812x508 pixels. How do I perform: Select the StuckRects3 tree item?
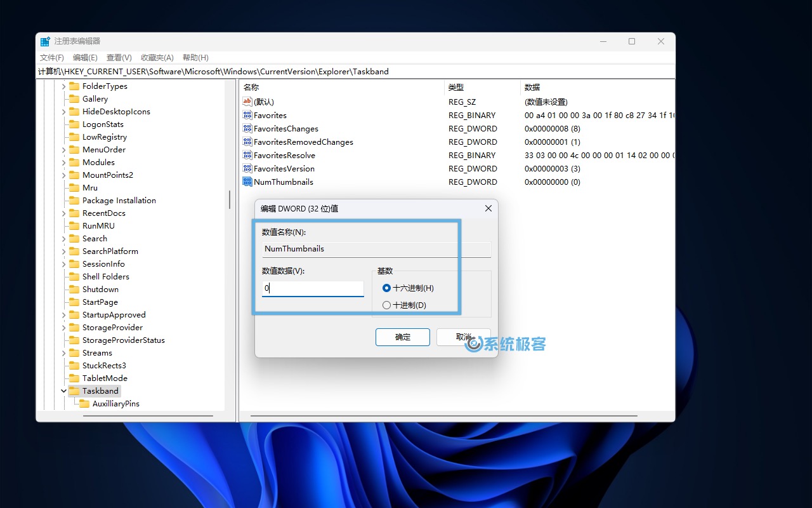click(x=105, y=366)
